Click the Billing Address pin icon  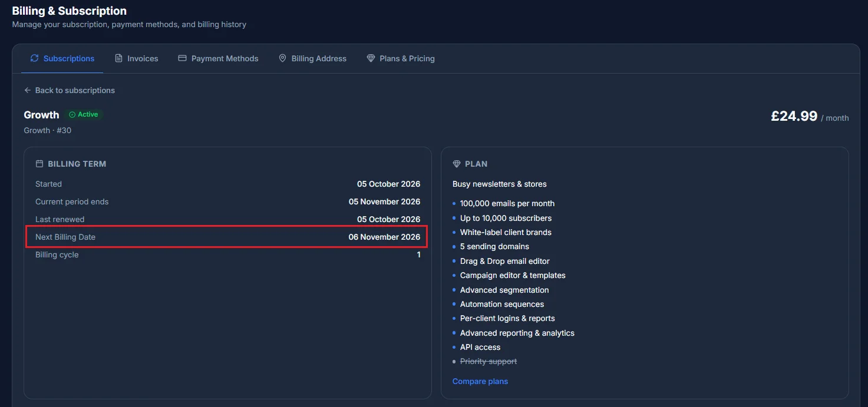282,58
